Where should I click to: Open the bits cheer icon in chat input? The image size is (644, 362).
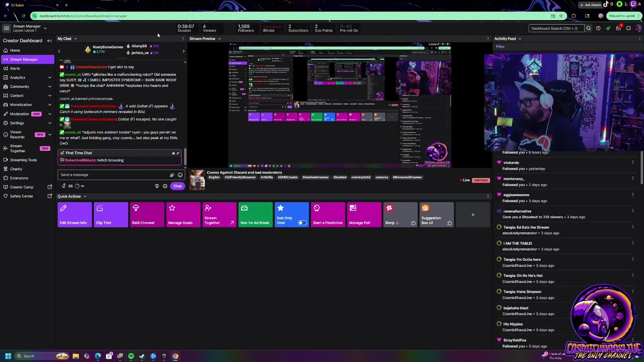172,175
